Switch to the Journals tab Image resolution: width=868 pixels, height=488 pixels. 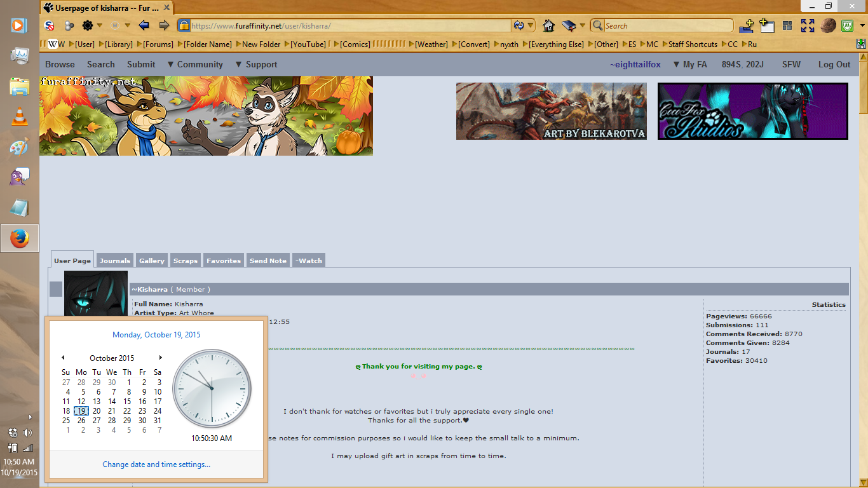pos(115,261)
